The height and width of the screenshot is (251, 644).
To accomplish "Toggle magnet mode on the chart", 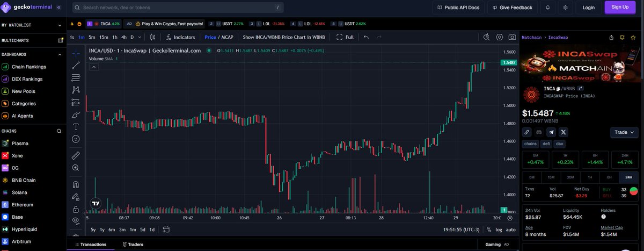I will 76,184.
